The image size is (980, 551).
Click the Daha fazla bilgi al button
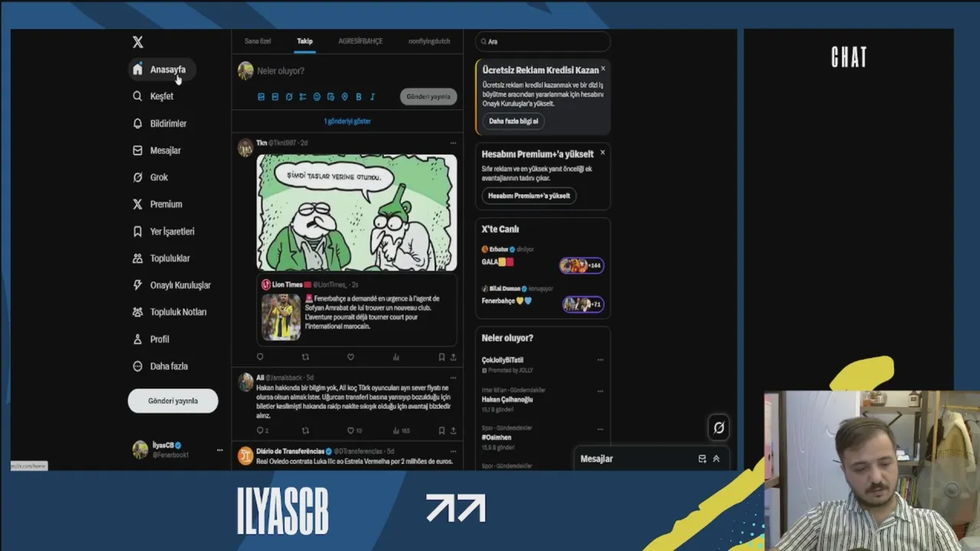[514, 121]
